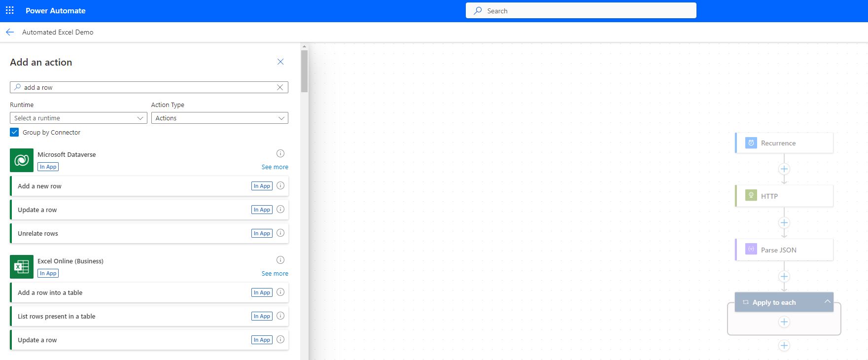Image resolution: width=868 pixels, height=360 pixels.
Task: Show info for Dataverse Update a row action
Action: pyautogui.click(x=280, y=209)
